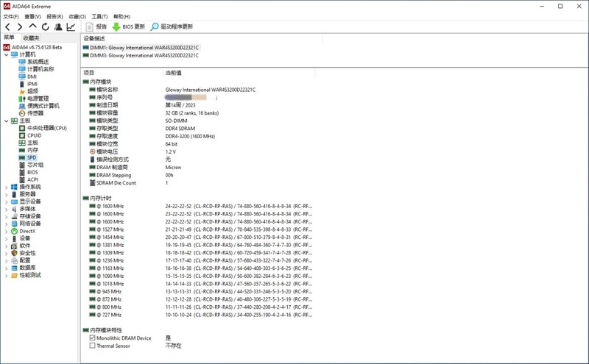
Task: Select the 中央处理器(CPU) icon
Action: pyautogui.click(x=22, y=128)
